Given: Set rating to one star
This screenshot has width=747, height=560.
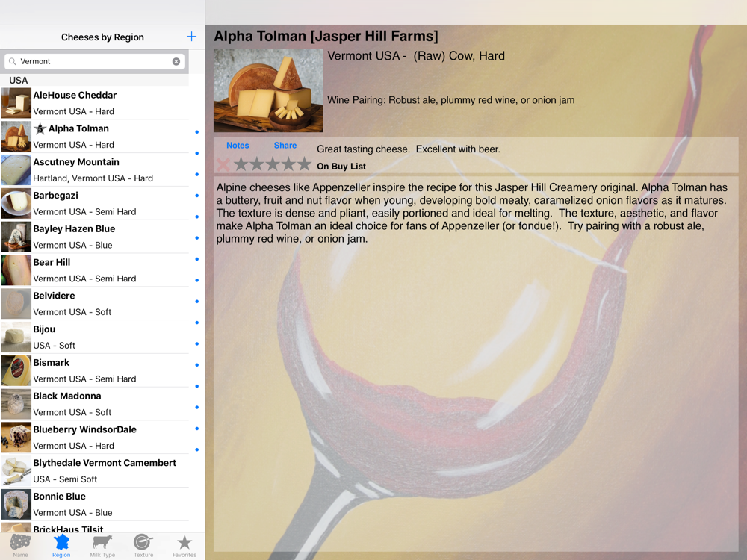Looking at the screenshot, I should [x=241, y=164].
